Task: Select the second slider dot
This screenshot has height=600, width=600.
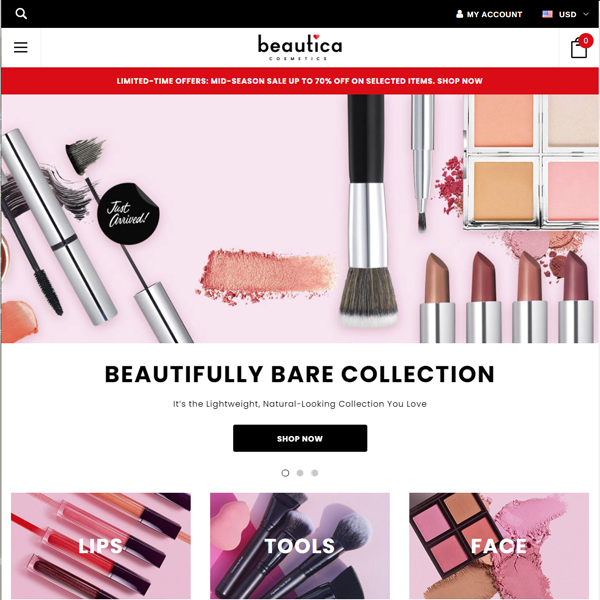Action: pyautogui.click(x=300, y=473)
